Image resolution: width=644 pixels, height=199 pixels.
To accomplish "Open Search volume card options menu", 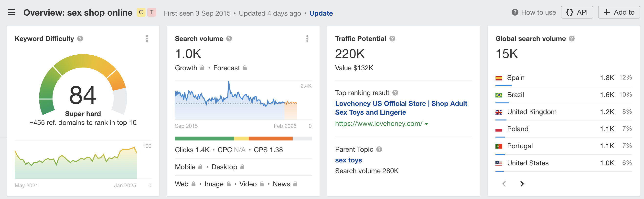I will click(307, 39).
